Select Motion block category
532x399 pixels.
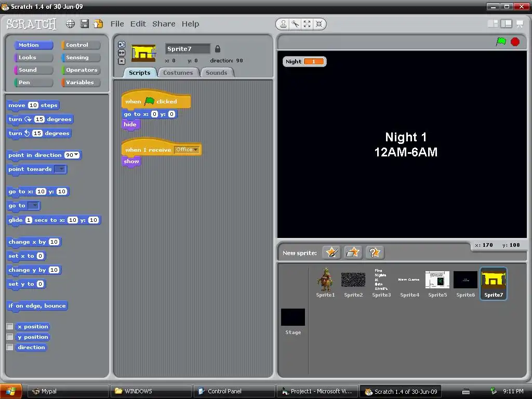[34, 45]
